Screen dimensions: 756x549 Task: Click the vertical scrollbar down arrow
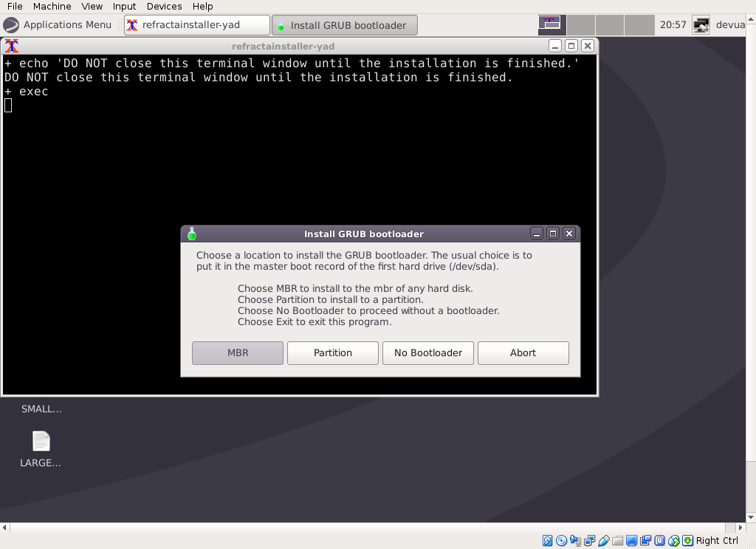[x=751, y=517]
